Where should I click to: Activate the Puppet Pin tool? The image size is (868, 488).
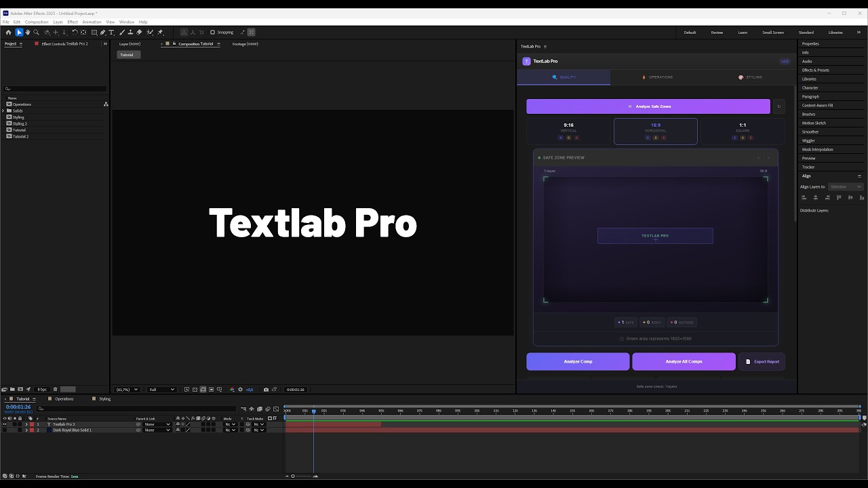point(161,33)
